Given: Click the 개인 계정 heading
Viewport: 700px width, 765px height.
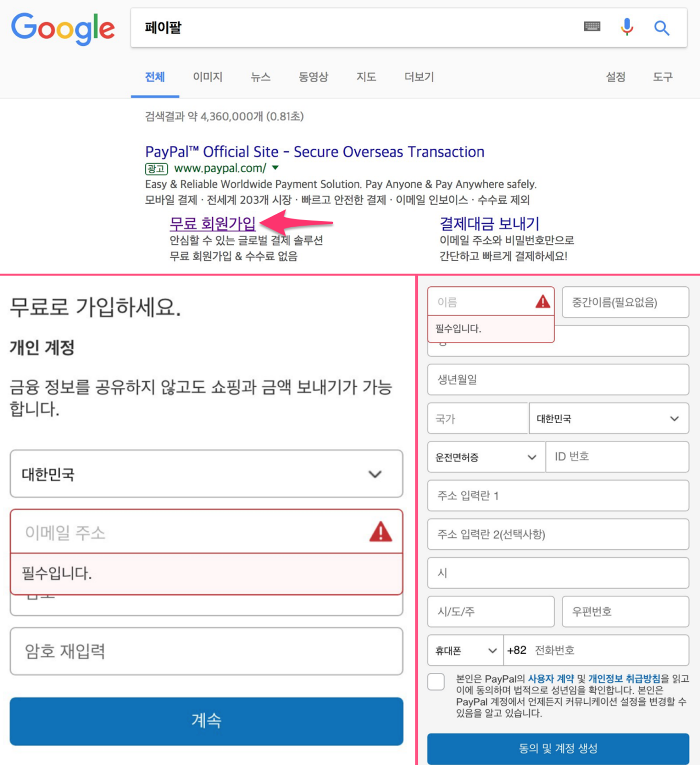Looking at the screenshot, I should point(43,348).
